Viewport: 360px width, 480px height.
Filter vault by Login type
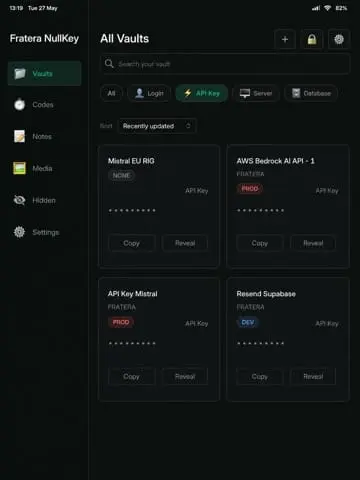pyautogui.click(x=149, y=93)
